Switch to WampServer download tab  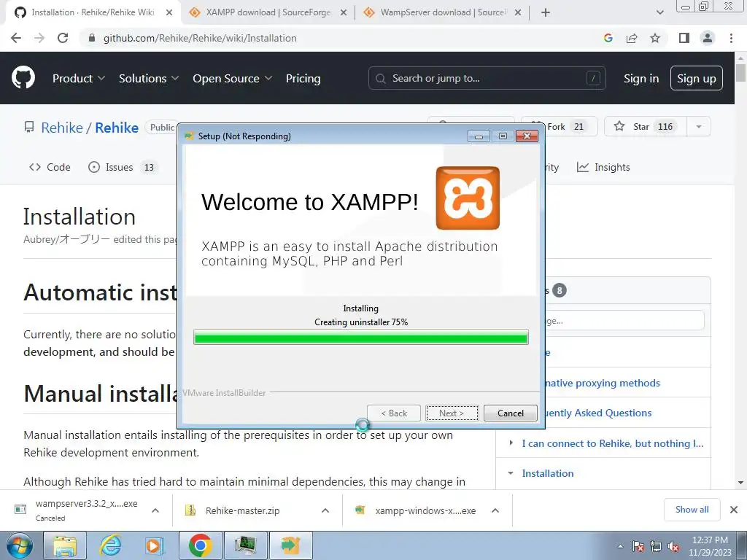point(443,12)
